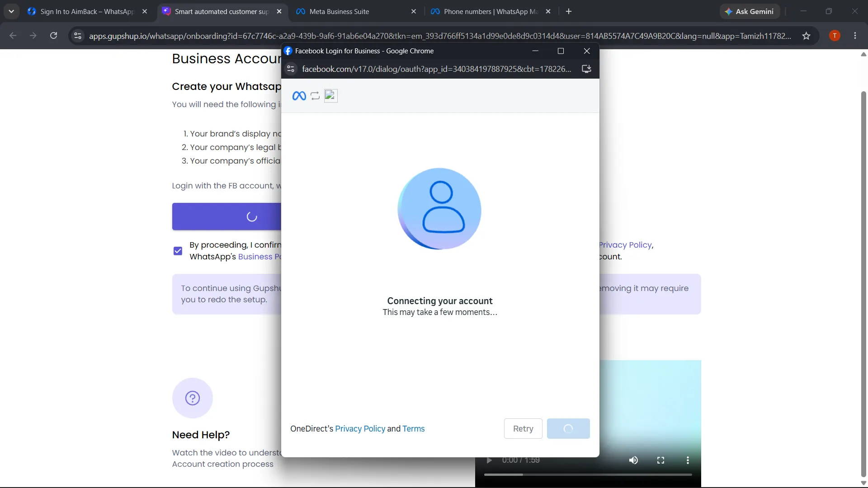Click the main browser address bar

440,36
